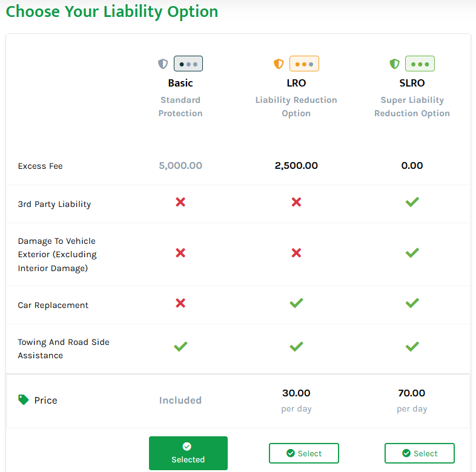The width and height of the screenshot is (476, 472).
Task: Click the Choose Your Liability Option heading
Action: coord(112,11)
